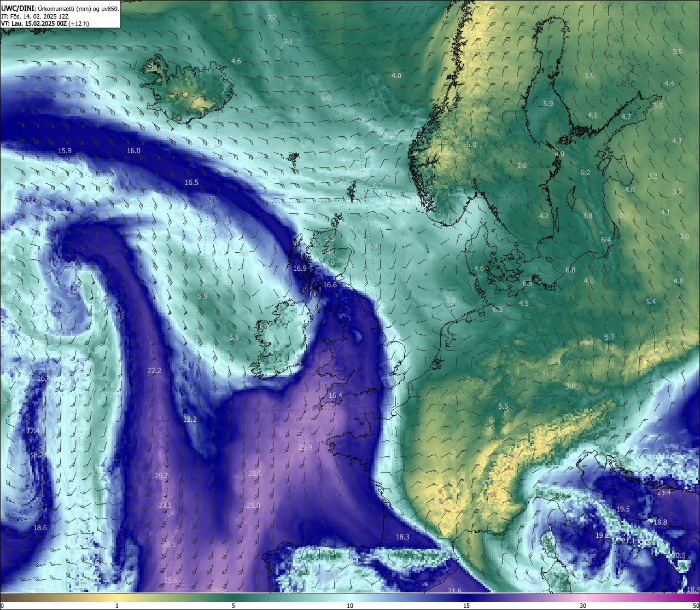The width and height of the screenshot is (700, 610).
Task: Click the 4.4 value near right edge
Action: [x=669, y=83]
